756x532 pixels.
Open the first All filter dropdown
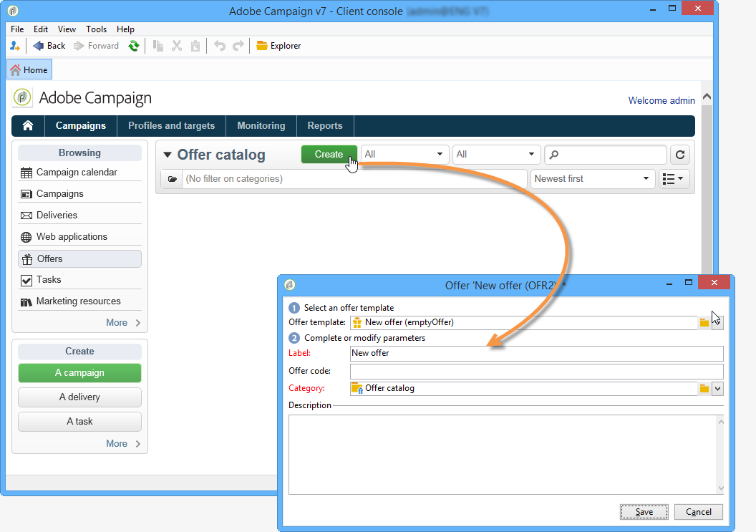404,155
